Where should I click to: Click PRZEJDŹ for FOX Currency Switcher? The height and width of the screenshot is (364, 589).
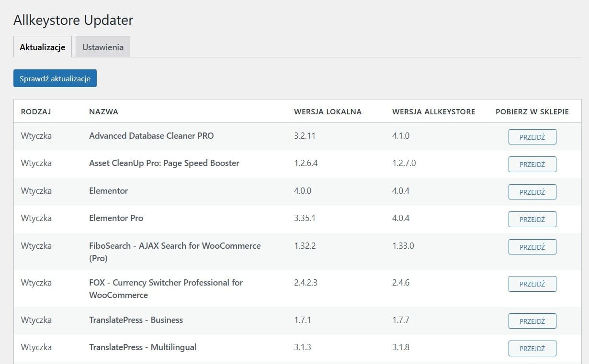coord(532,284)
